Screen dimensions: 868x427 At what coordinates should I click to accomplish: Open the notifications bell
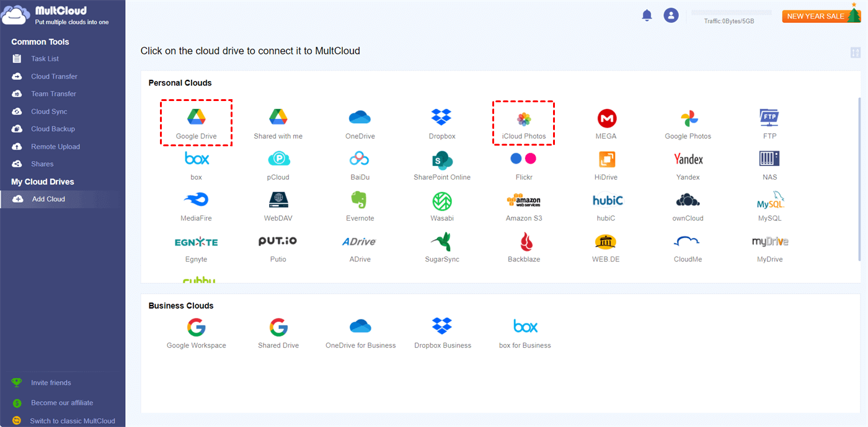647,15
